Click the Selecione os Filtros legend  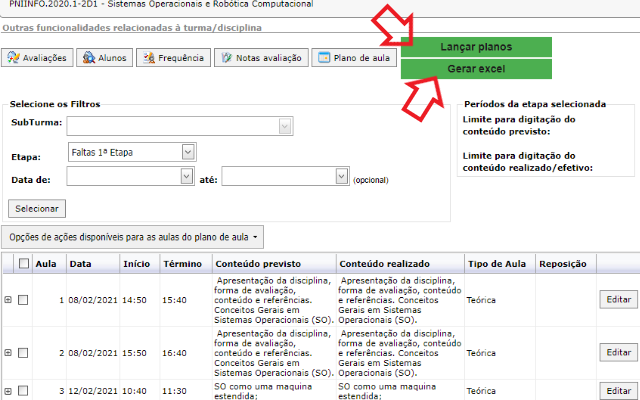pyautogui.click(x=55, y=104)
